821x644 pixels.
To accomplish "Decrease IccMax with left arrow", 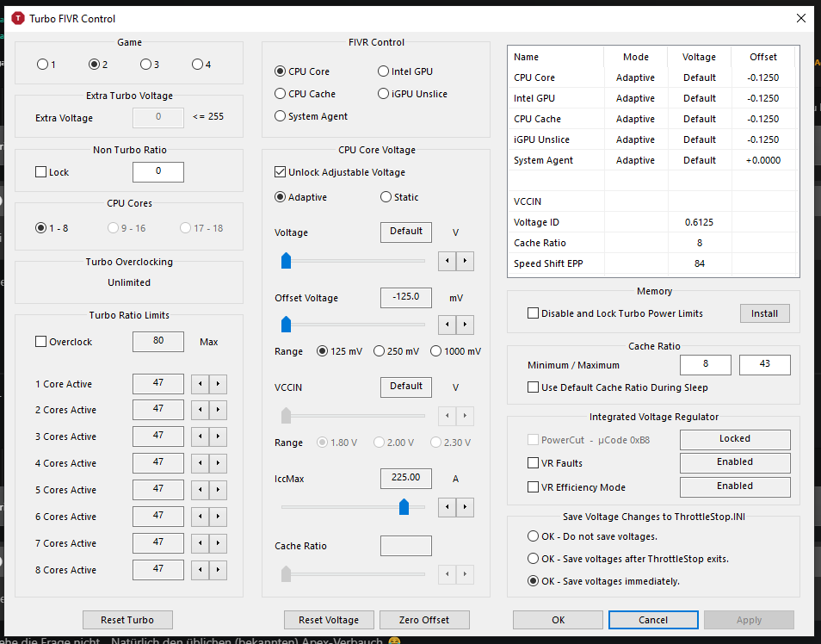I will coord(448,507).
